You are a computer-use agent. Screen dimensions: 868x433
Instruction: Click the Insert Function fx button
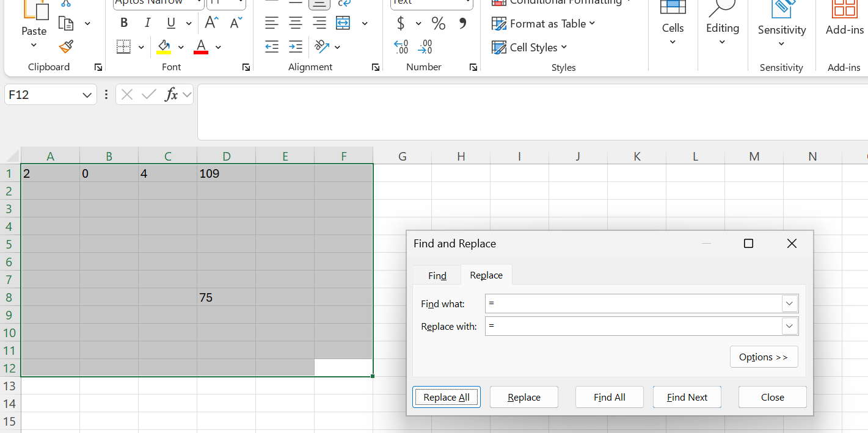point(172,95)
